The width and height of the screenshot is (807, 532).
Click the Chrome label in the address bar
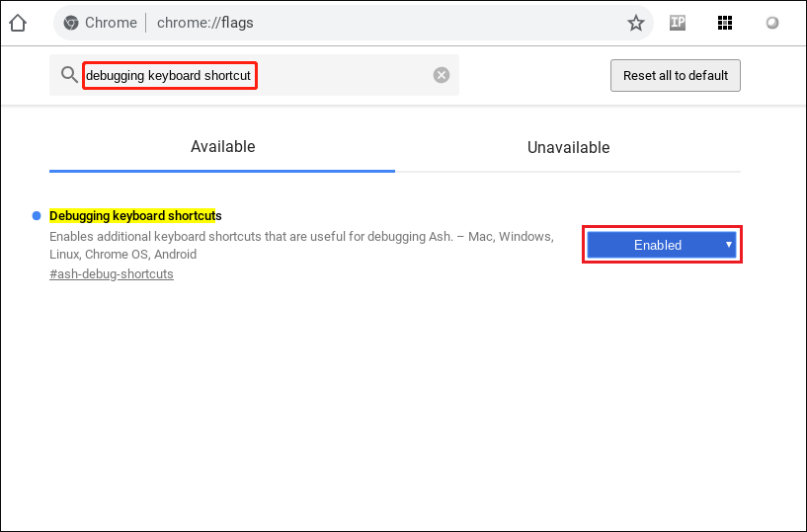(111, 23)
